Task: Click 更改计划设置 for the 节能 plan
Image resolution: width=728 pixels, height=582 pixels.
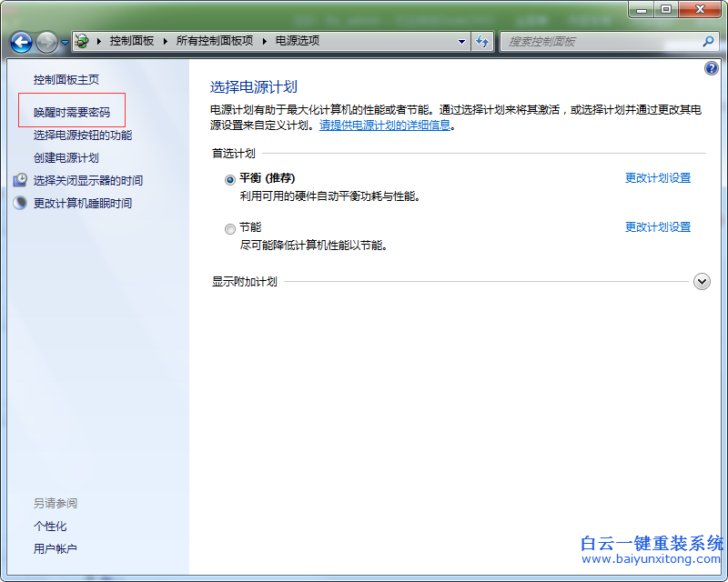Action: click(657, 227)
